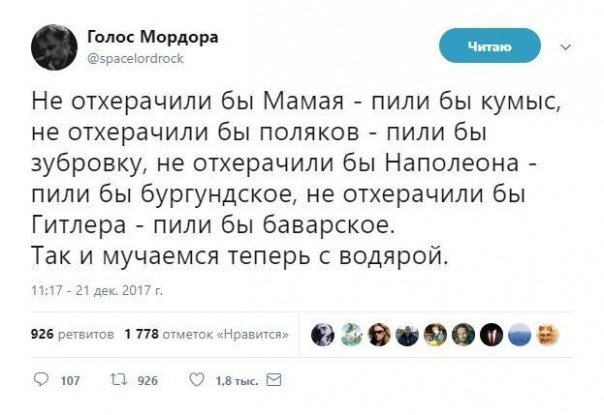Toggle the Читаю follow button
This screenshot has width=604, height=415.
tap(490, 46)
